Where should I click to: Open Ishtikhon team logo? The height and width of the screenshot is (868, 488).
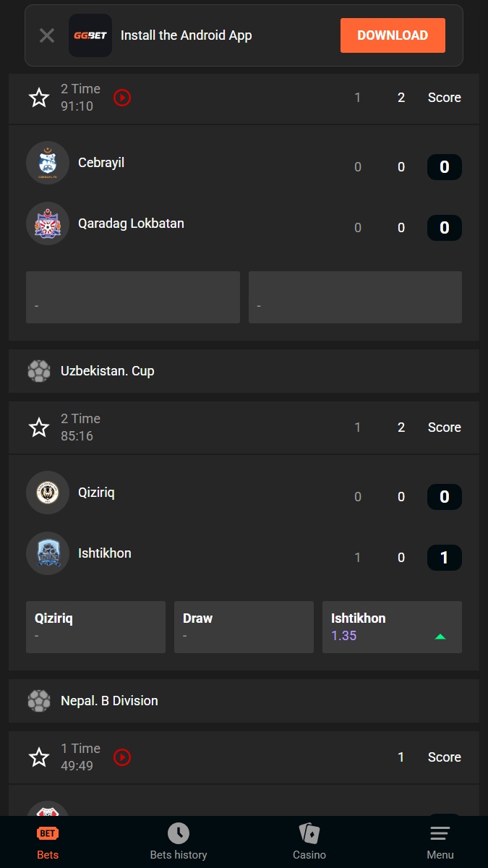48,553
